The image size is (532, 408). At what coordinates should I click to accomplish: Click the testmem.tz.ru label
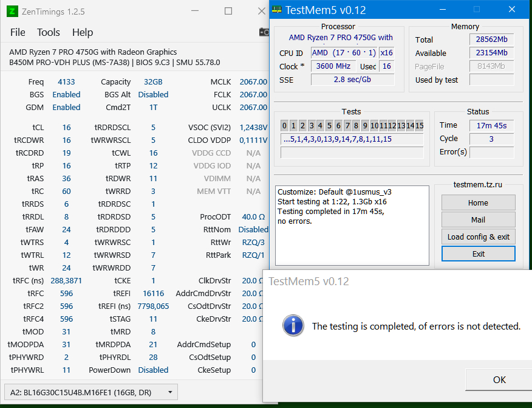click(x=478, y=184)
